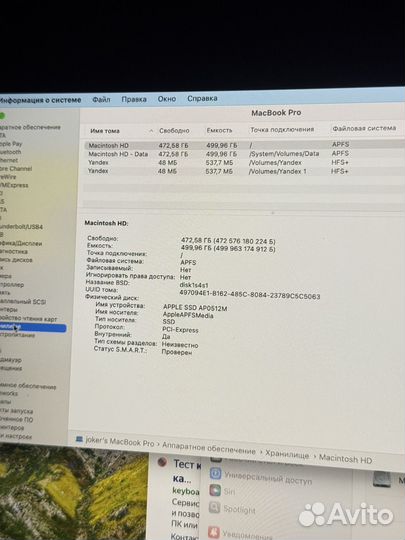Select Yandex volume mounted at /Volumes/Yandex 1
This screenshot has width=405, height=540.
244,171
